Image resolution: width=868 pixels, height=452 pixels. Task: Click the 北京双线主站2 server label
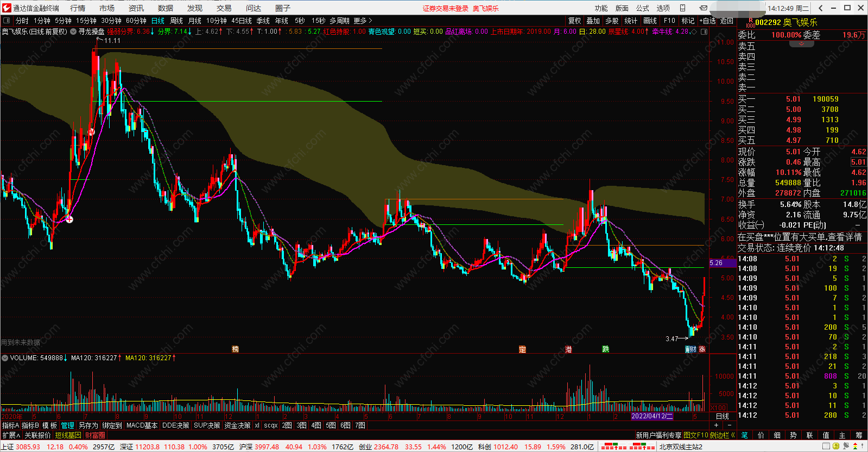pyautogui.click(x=681, y=447)
